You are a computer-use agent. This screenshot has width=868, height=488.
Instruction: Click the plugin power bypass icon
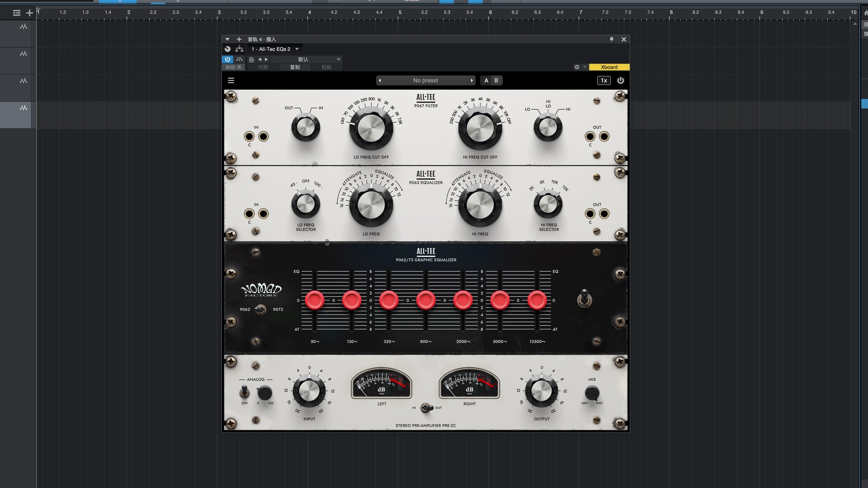click(621, 80)
